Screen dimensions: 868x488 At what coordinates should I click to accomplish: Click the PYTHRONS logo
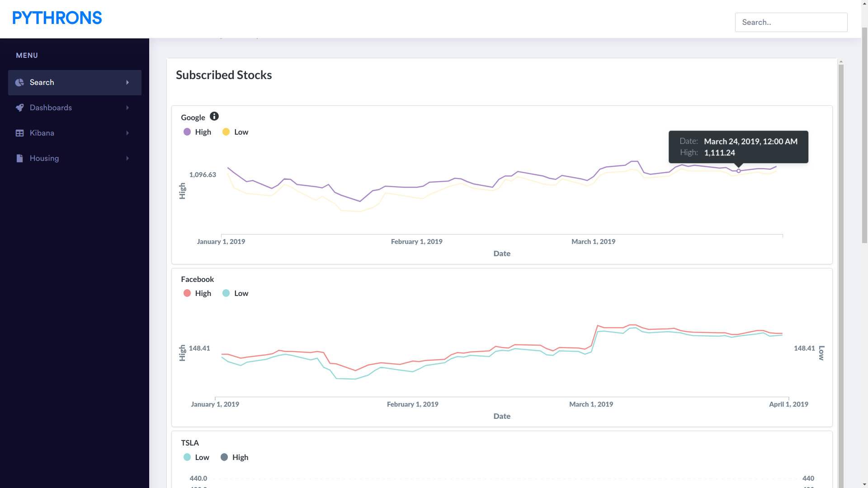pyautogui.click(x=57, y=18)
